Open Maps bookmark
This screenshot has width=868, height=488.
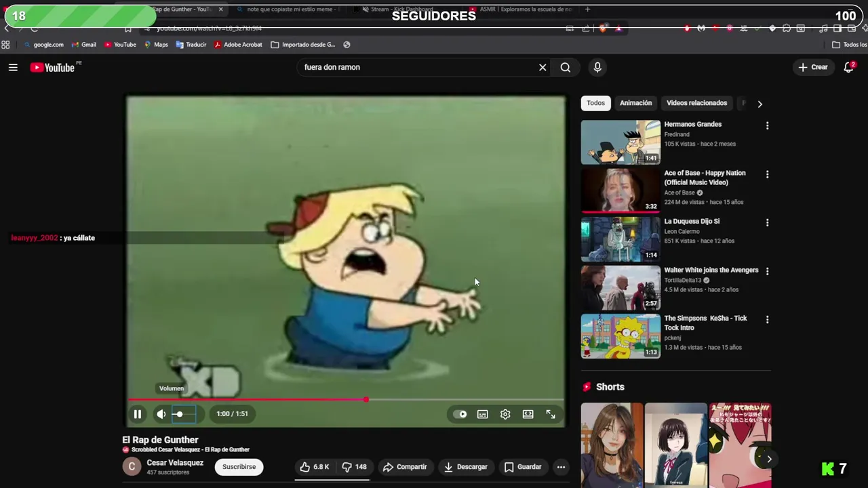[156, 45]
